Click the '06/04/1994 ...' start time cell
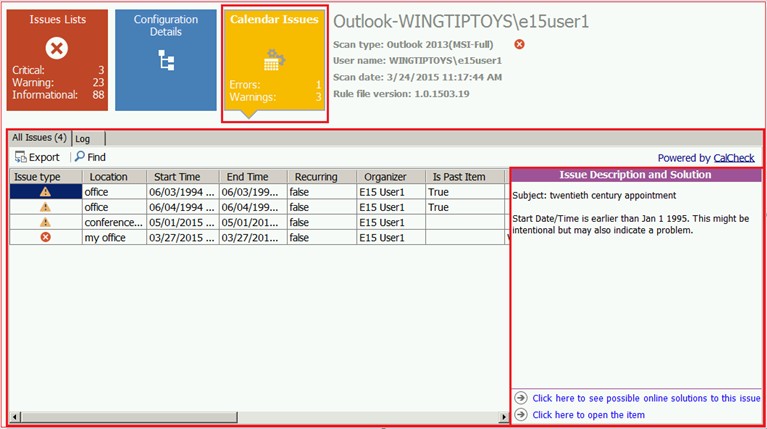This screenshot has width=767, height=429. [x=183, y=207]
